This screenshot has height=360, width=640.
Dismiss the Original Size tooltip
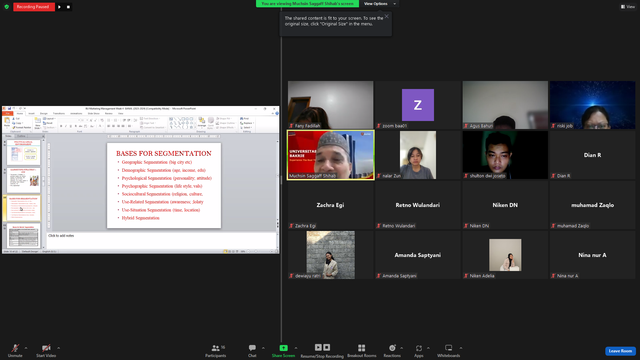click(387, 16)
